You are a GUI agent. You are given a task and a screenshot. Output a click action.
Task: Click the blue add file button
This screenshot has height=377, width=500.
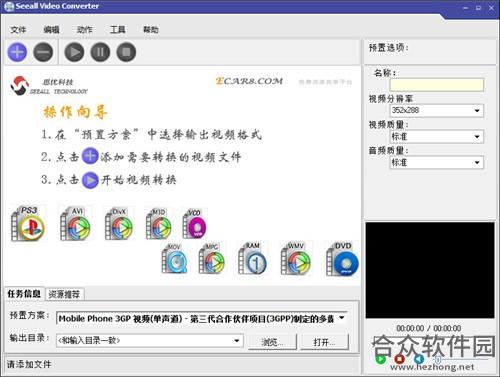click(x=17, y=52)
